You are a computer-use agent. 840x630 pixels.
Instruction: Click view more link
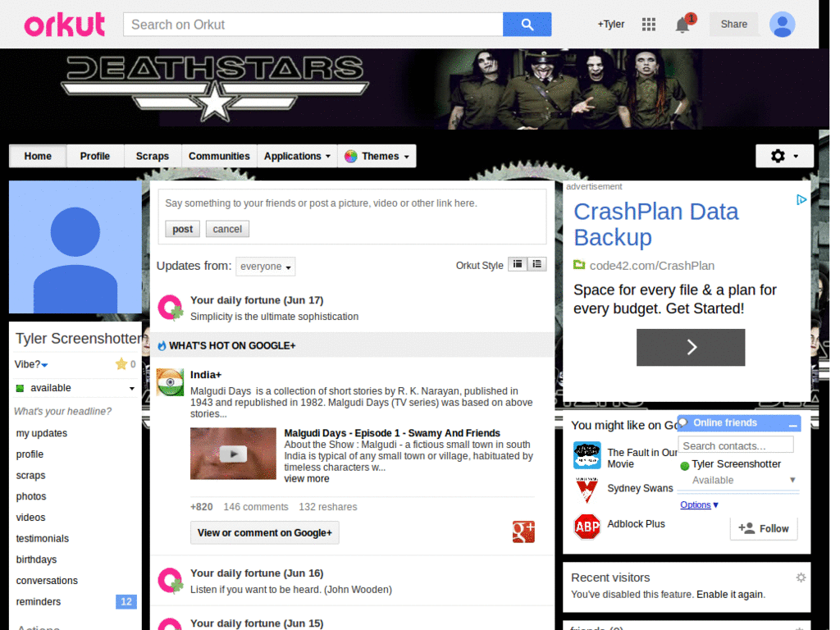[x=307, y=479]
